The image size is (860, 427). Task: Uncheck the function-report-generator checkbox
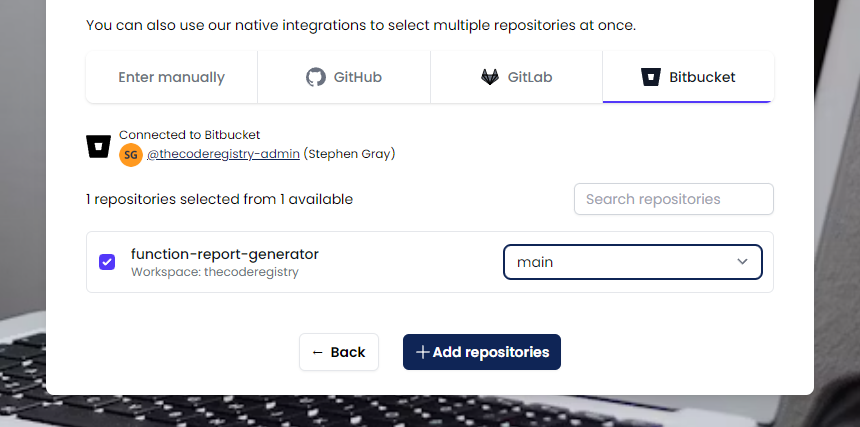107,262
